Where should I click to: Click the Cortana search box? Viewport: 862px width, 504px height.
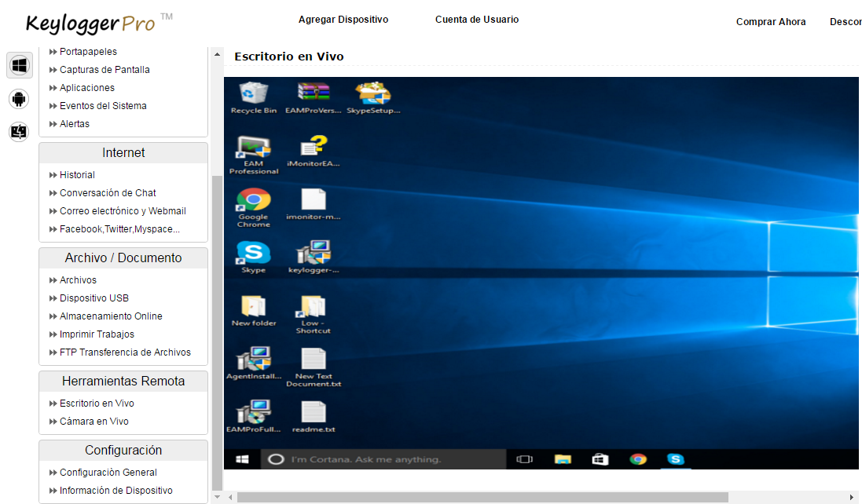click(x=383, y=459)
